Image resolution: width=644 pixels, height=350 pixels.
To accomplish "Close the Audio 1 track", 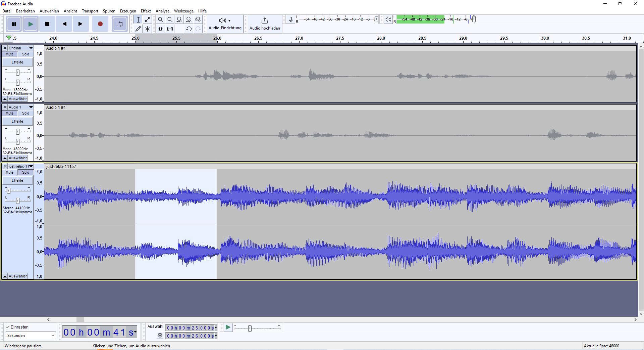I will point(5,107).
